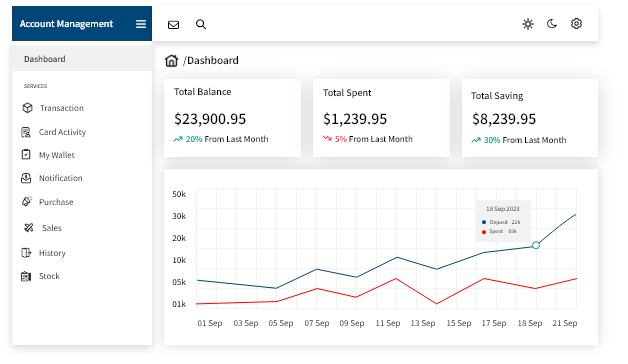Click the Card Activity icon
Screen dimensions: 628x364
[x=26, y=132]
